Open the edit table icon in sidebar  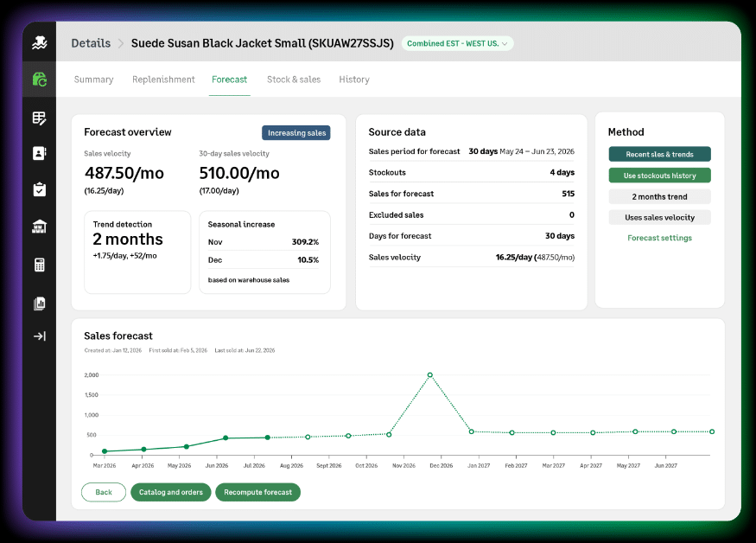[x=40, y=118]
